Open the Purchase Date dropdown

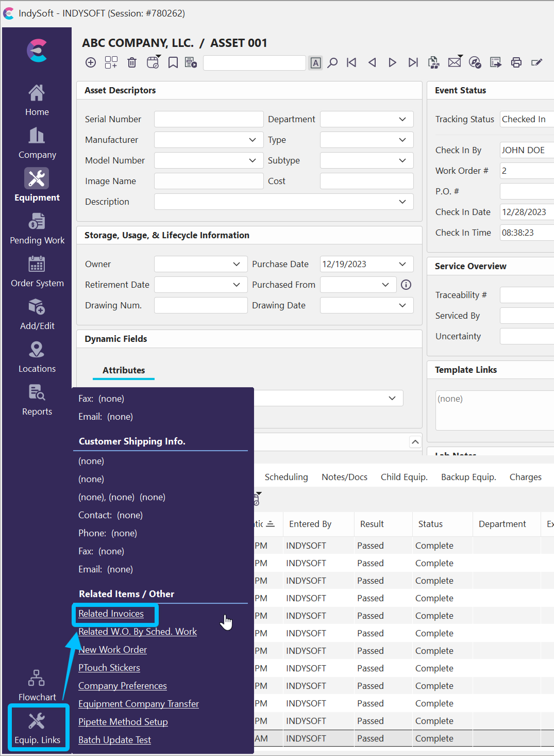[x=402, y=264]
